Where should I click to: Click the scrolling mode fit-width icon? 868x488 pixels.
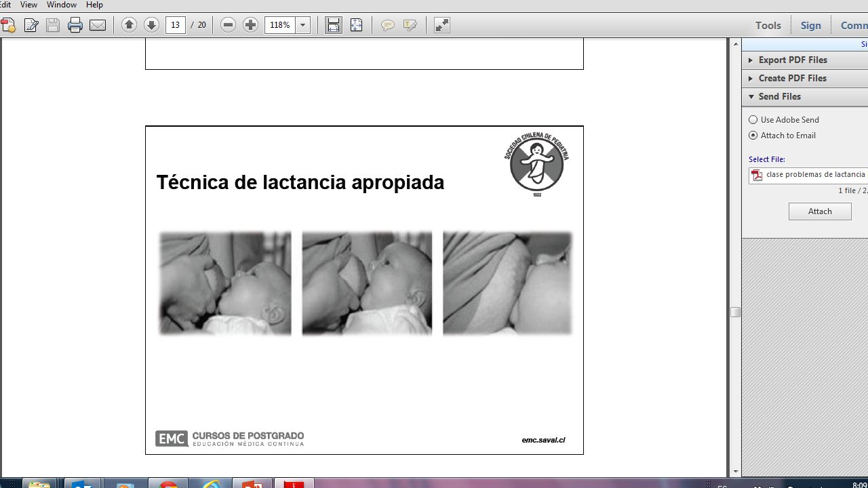(333, 25)
